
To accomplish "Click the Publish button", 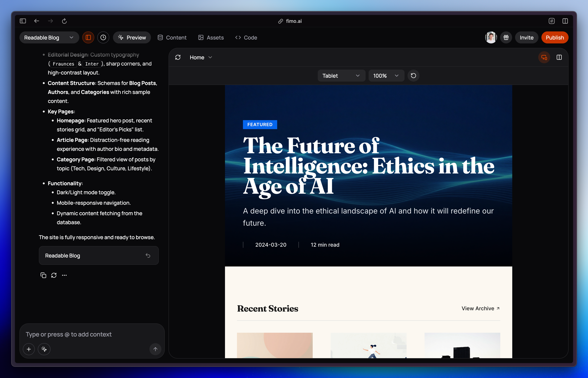I will pyautogui.click(x=555, y=37).
